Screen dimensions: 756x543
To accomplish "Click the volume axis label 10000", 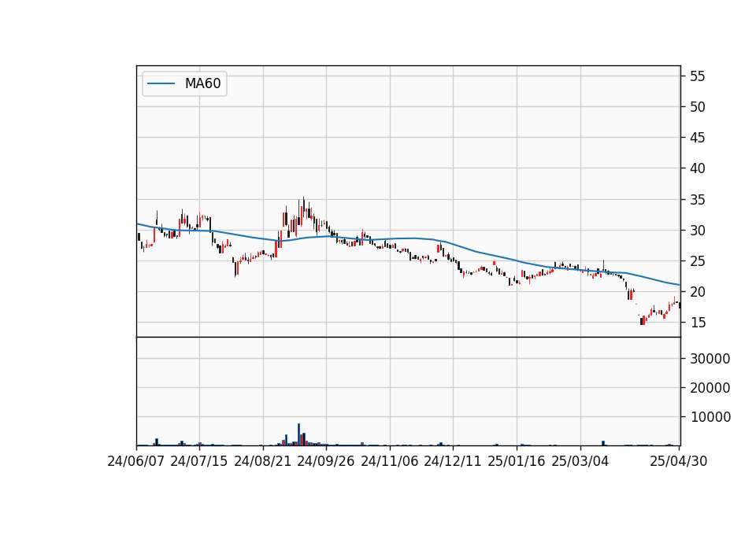I will 710,417.
